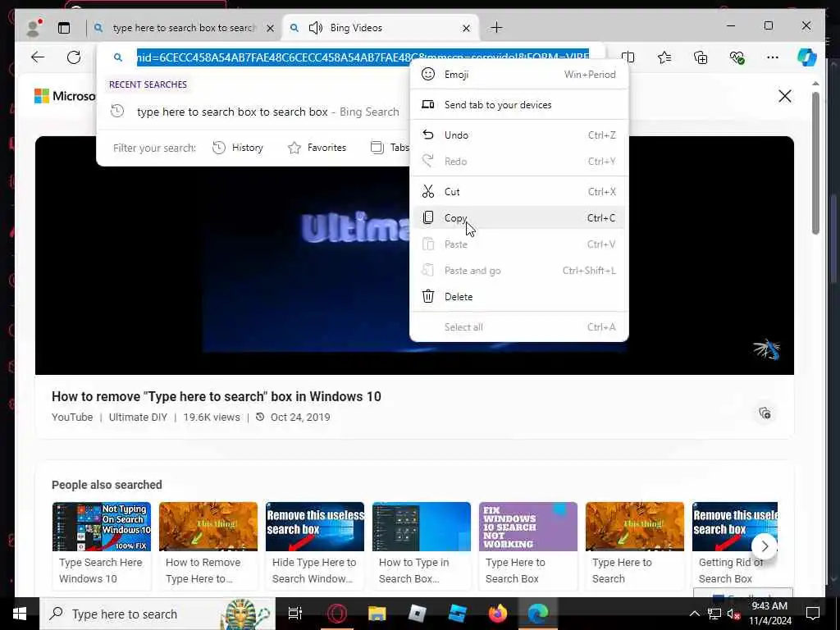The width and height of the screenshot is (840, 630).
Task: Close the Bing Videos tab
Action: click(466, 28)
